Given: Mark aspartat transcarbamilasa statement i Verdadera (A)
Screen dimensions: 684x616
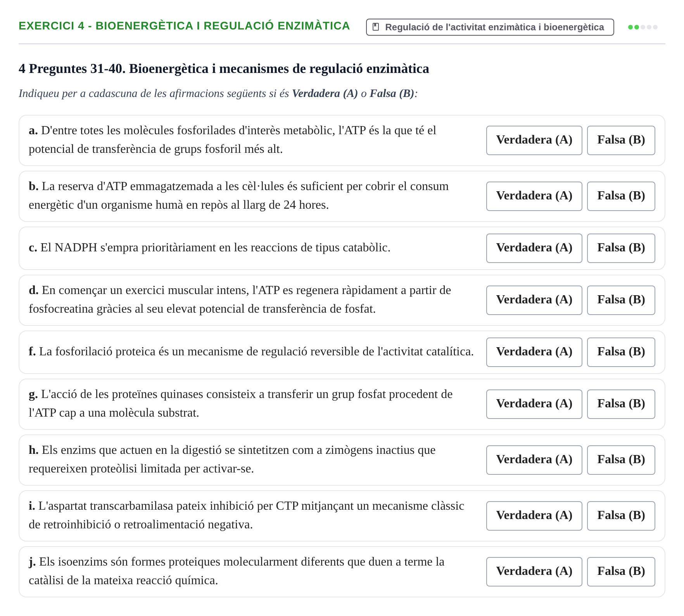Looking at the screenshot, I should [x=534, y=516].
